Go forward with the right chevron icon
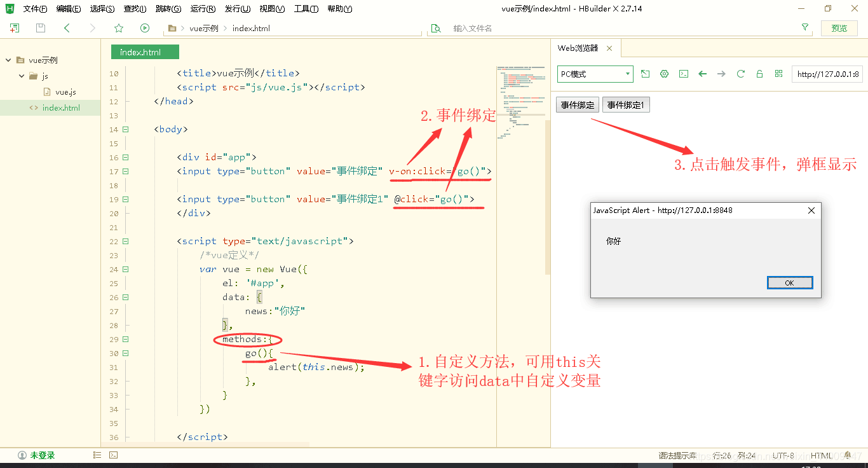Screen dimensions: 868x468 [93, 28]
